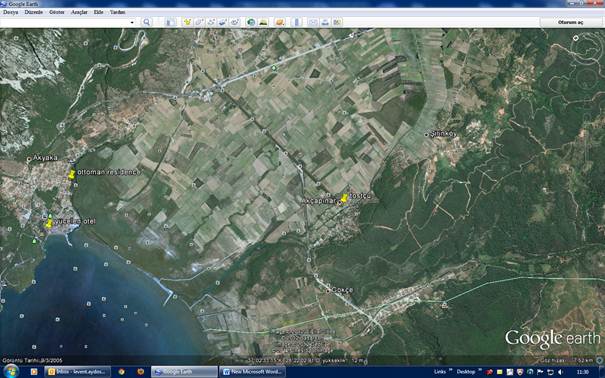Open the Araçlar menu
605x378 pixels.
(x=79, y=12)
